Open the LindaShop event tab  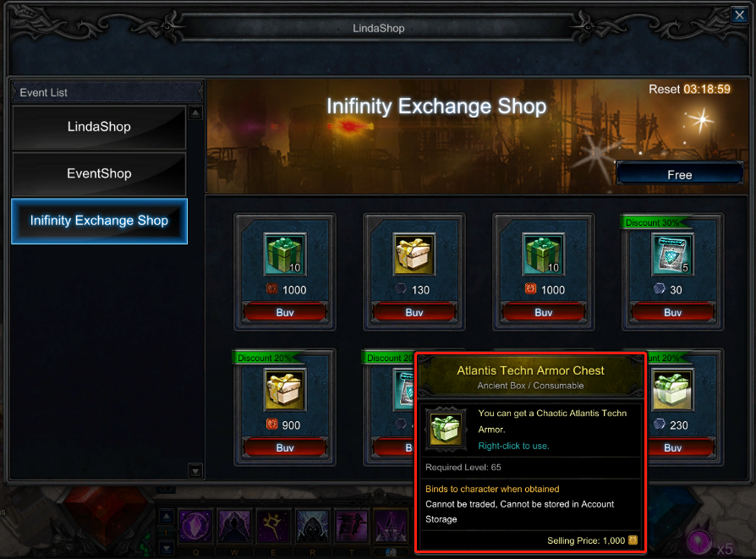tap(99, 127)
